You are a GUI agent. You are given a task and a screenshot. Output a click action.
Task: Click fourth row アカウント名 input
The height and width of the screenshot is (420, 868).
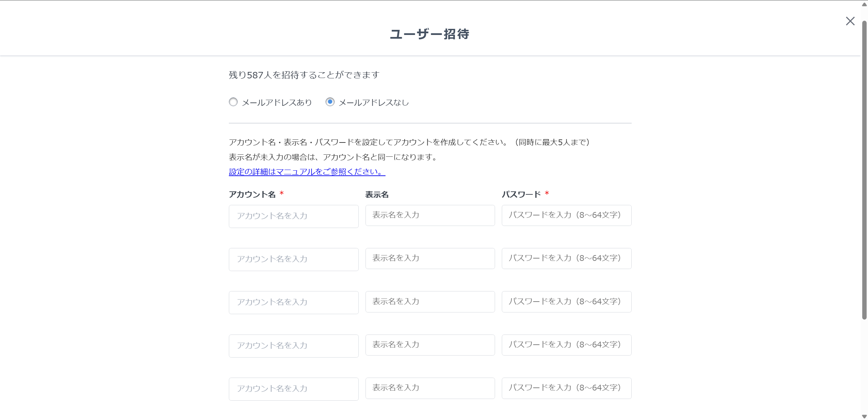[294, 346]
